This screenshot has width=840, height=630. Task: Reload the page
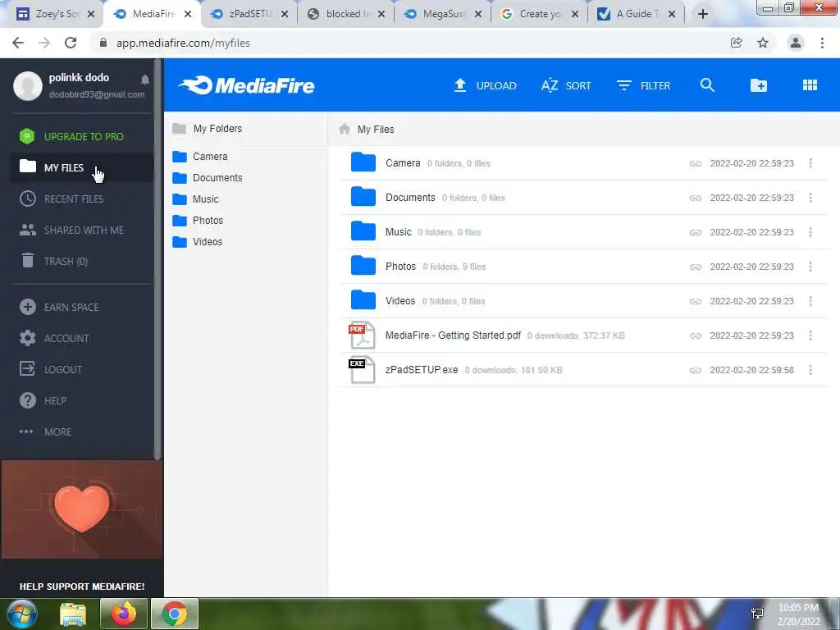(71, 43)
